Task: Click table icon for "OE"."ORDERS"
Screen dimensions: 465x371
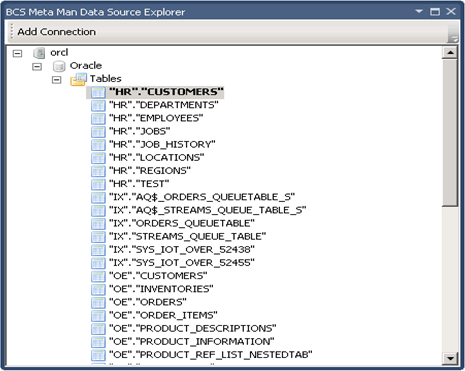Action: [98, 302]
